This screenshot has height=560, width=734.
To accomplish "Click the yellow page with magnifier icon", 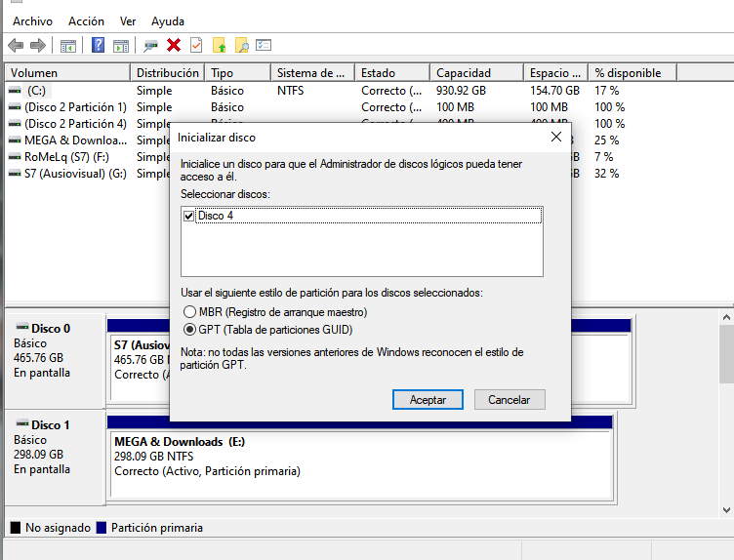I will (241, 45).
